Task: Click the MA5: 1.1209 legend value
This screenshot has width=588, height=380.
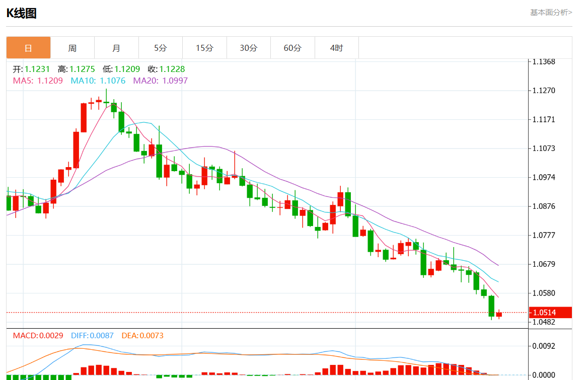Action: [x=38, y=81]
